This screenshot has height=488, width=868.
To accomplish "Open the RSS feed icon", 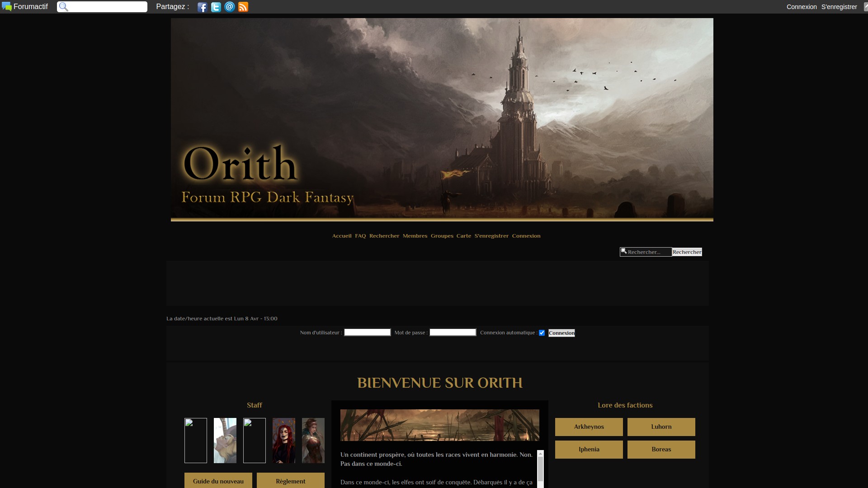I will pyautogui.click(x=243, y=7).
